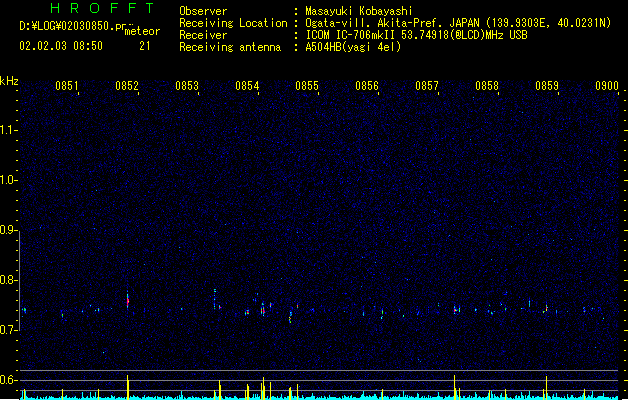Click the 0852 time marker
Viewport: 629px width, 400px height.
(127, 86)
